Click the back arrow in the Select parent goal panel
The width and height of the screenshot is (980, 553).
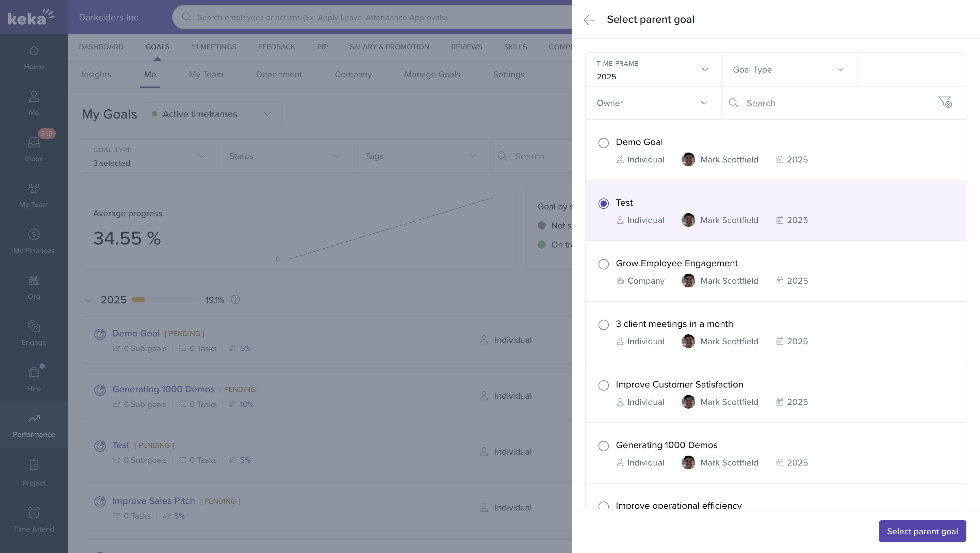pyautogui.click(x=589, y=20)
